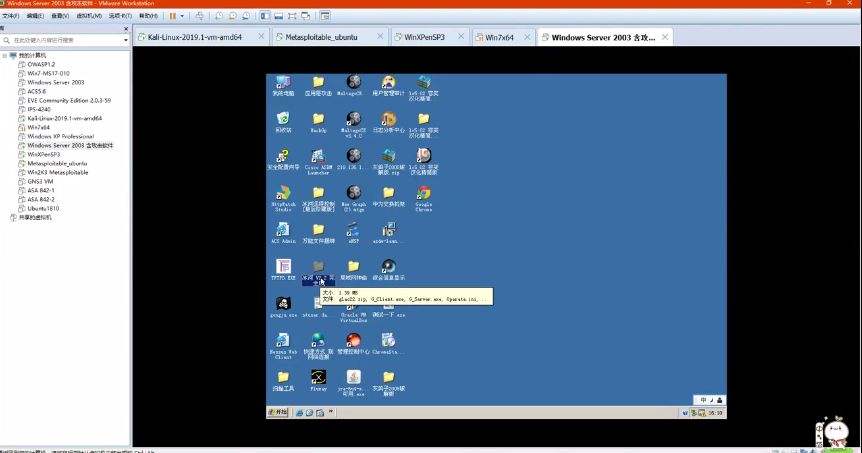
Task: Select 共享的虚拟机 in the library tree
Action: pos(35,217)
